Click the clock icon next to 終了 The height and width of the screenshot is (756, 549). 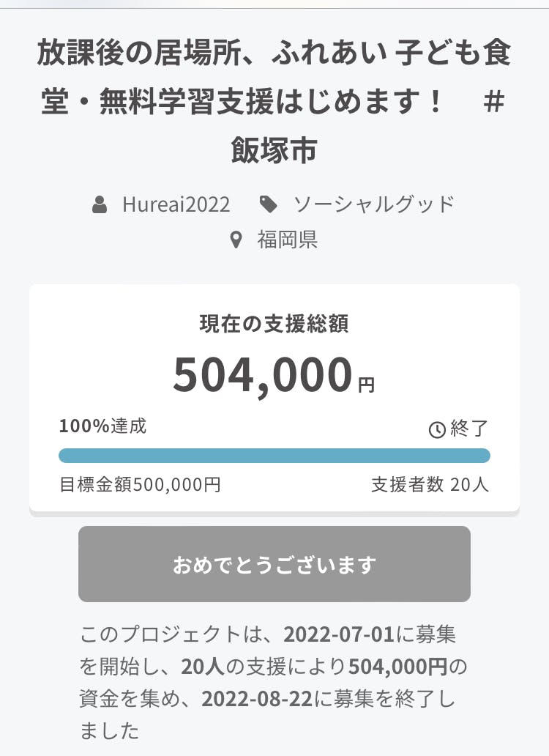[x=437, y=430]
